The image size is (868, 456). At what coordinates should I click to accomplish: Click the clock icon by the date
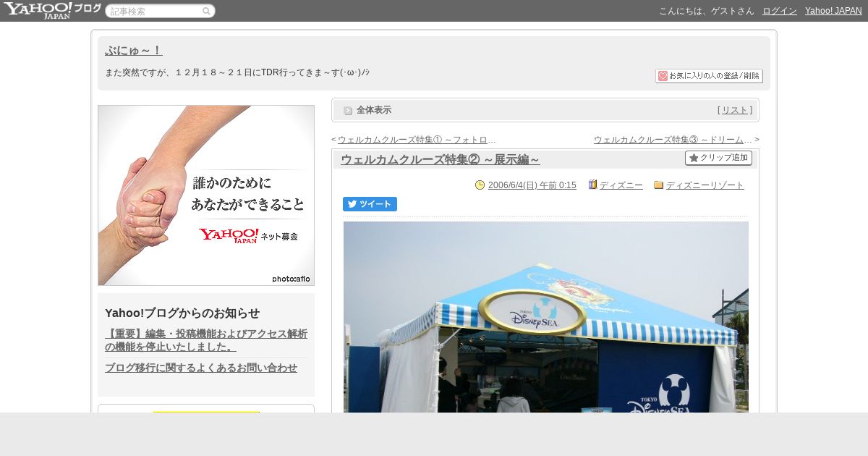(x=480, y=185)
